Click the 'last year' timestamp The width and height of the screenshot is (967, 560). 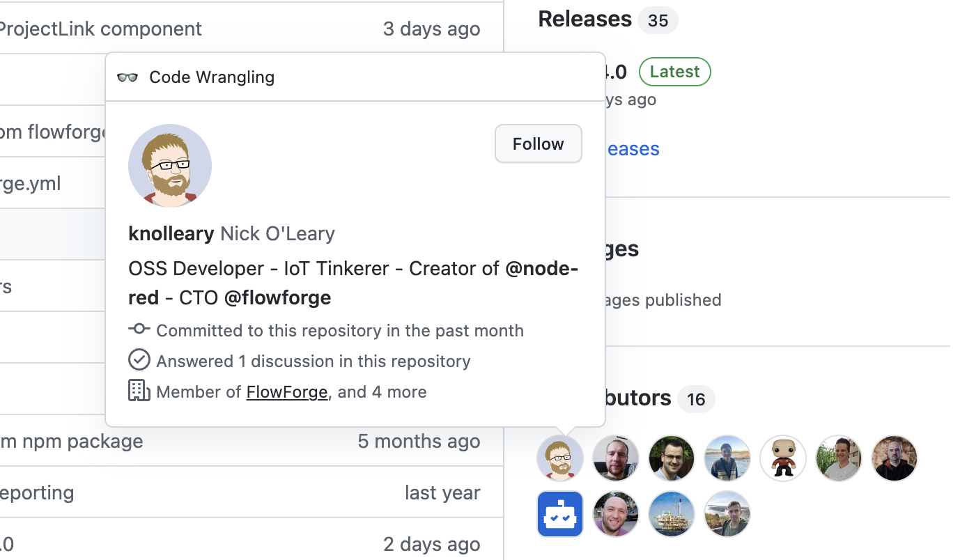[x=442, y=493]
